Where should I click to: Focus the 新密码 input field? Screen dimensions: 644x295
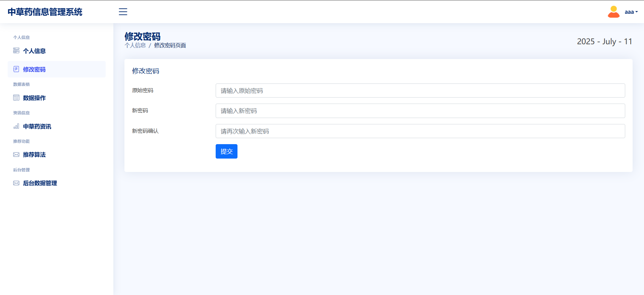[x=420, y=111]
